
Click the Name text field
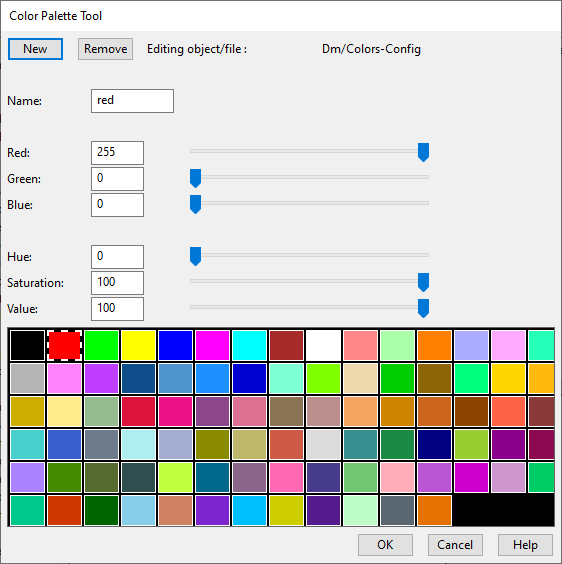132,101
